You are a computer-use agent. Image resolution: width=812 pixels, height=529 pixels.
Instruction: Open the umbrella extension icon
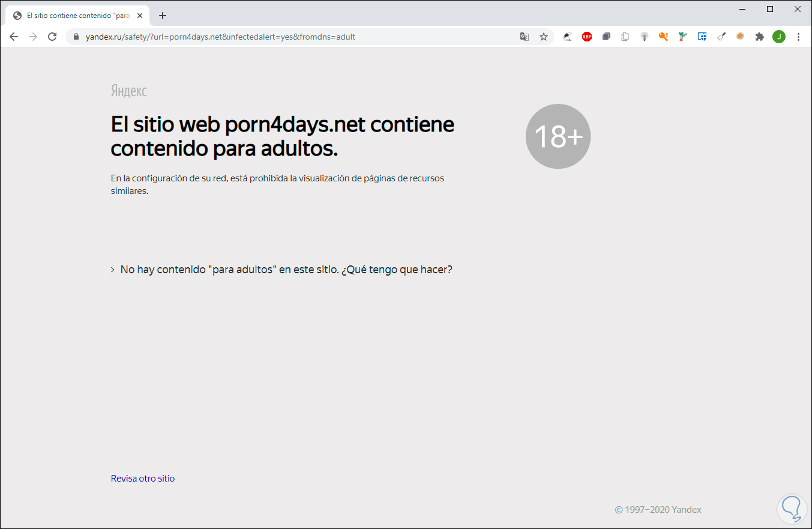click(x=568, y=37)
